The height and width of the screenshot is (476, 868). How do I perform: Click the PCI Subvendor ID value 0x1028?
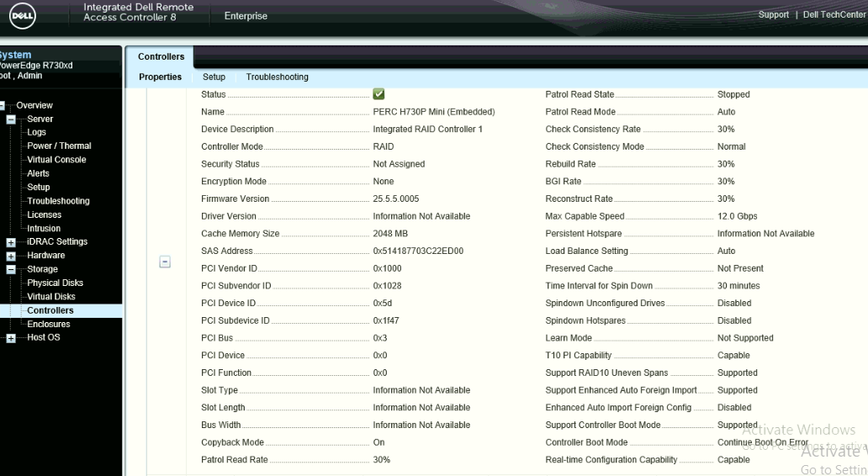(387, 286)
